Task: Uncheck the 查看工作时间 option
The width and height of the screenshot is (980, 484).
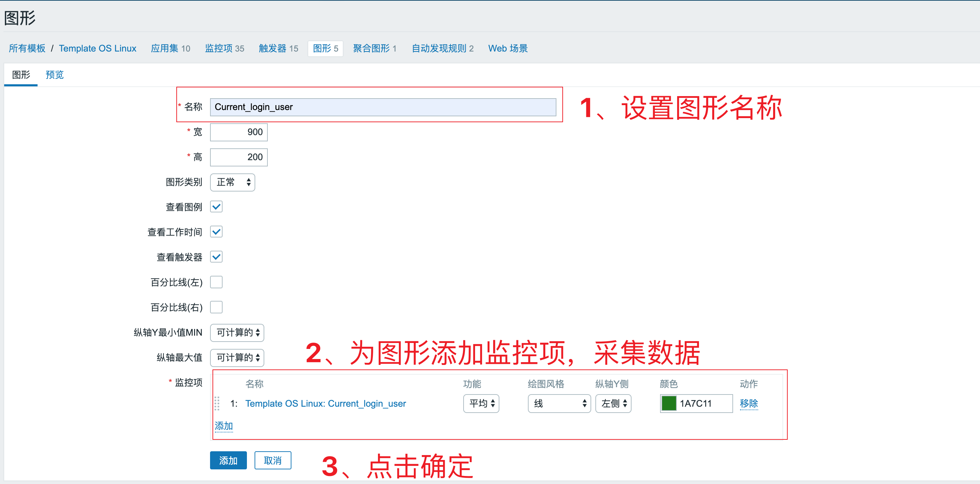Action: [216, 232]
